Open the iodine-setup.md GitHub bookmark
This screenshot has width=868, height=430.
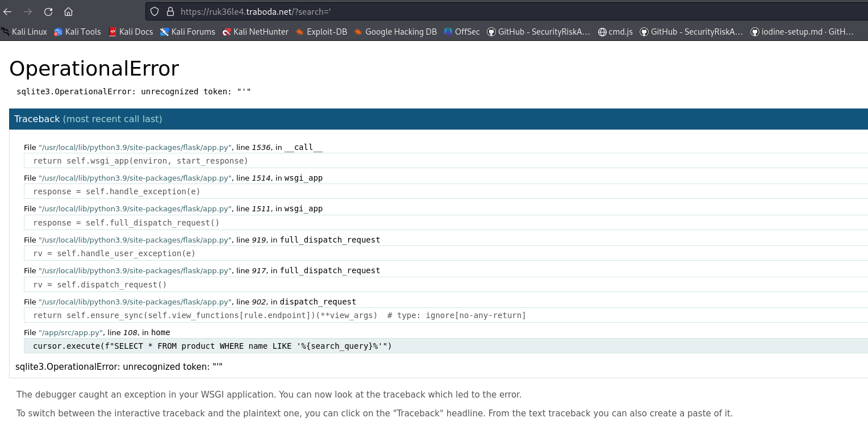pos(802,32)
